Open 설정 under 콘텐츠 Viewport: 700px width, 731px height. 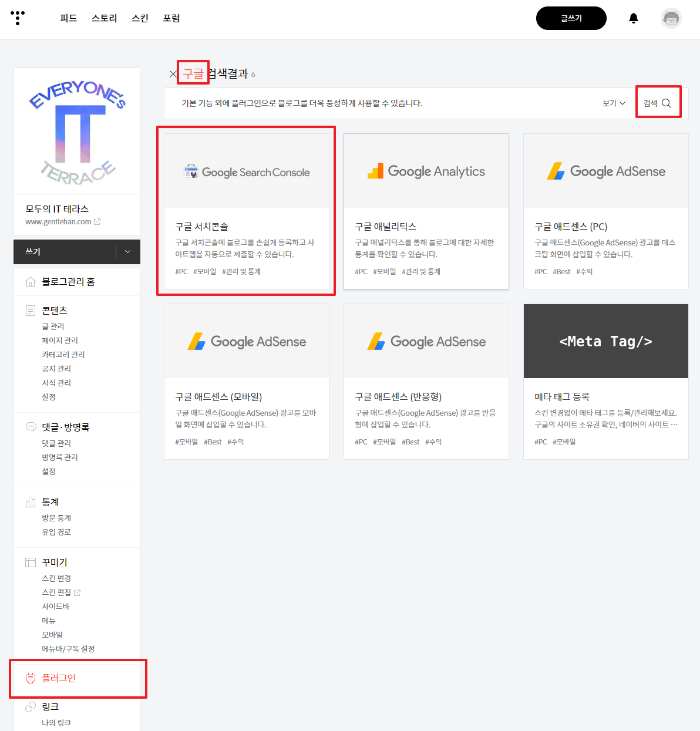[49, 397]
